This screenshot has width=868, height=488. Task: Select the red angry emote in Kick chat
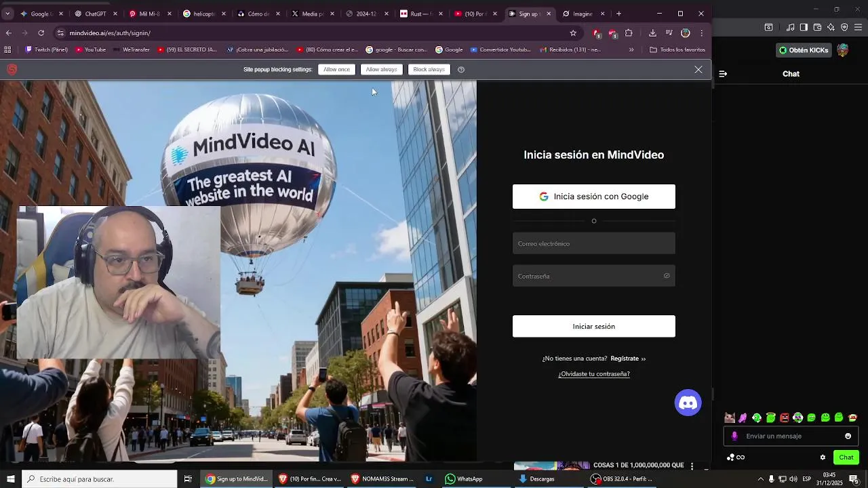(785, 418)
